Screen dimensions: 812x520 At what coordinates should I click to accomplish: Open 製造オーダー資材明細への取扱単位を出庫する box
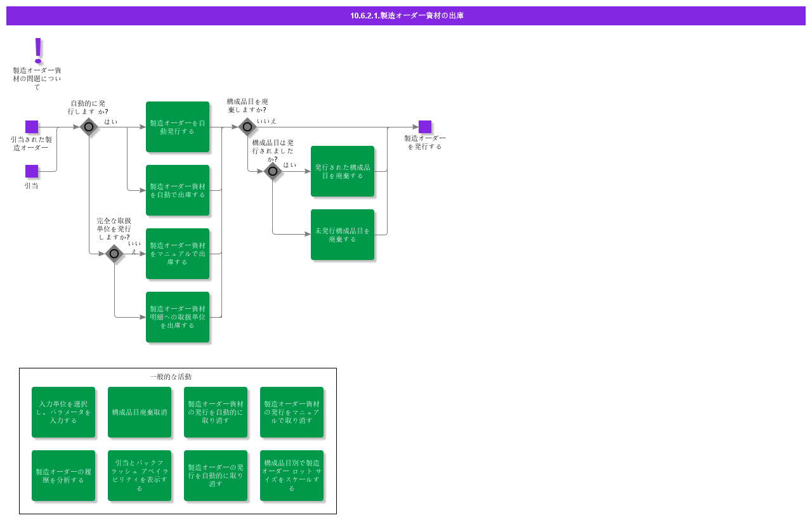(178, 317)
